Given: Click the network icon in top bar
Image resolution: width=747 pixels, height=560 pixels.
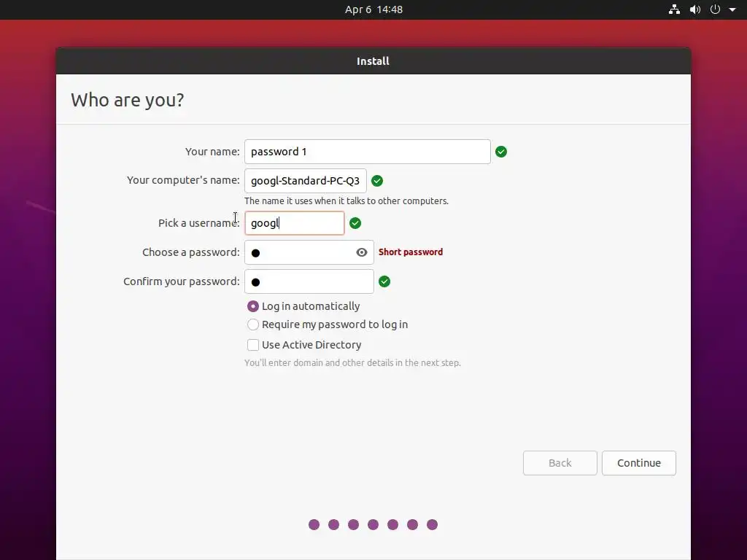Looking at the screenshot, I should point(674,9).
